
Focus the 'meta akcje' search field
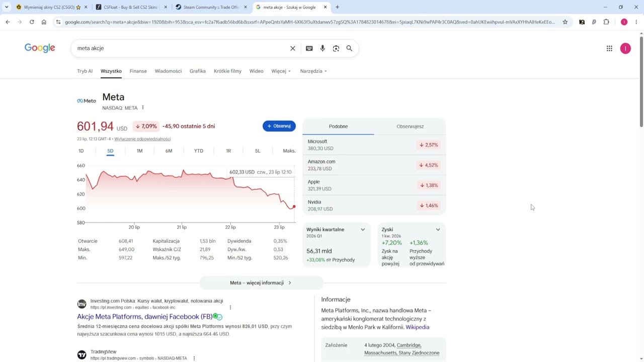[181, 48]
